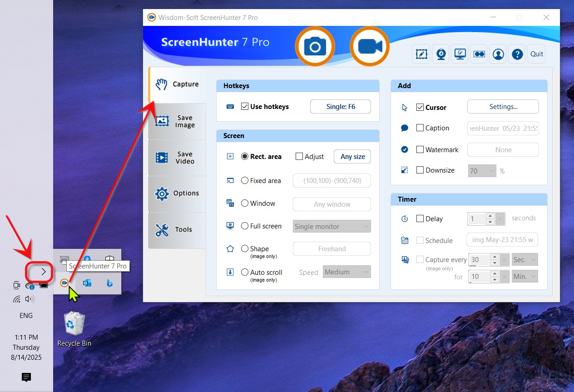This screenshot has width=574, height=392.
Task: Enable the Watermark checkbox
Action: click(420, 149)
